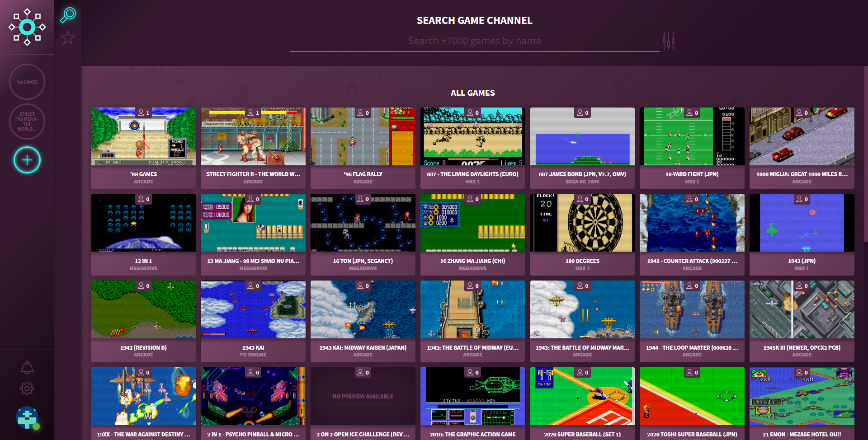Open user avatar profile
The image size is (868, 440).
coord(27,418)
